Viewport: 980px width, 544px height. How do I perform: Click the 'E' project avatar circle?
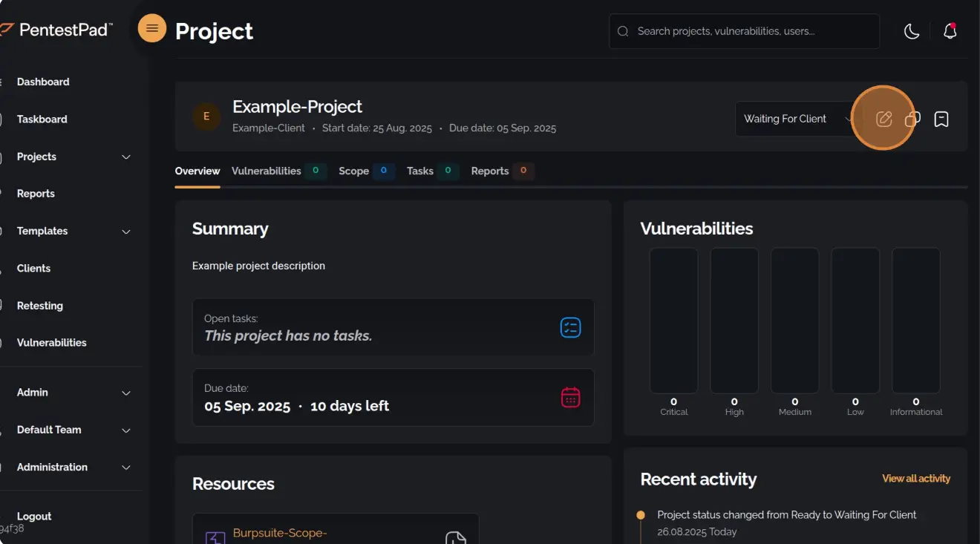pyautogui.click(x=206, y=117)
